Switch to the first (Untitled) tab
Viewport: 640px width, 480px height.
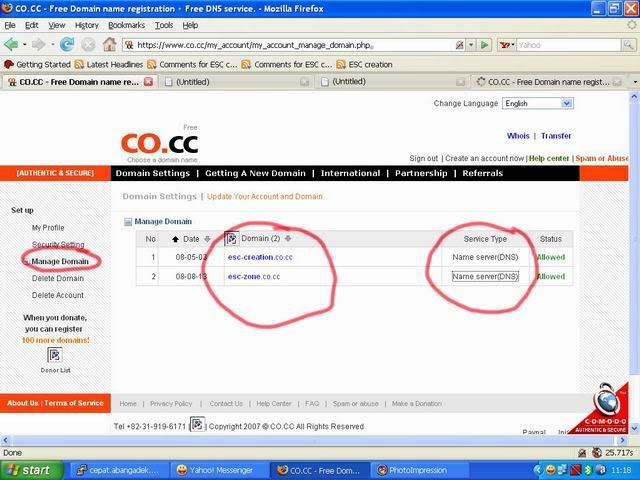(x=236, y=82)
